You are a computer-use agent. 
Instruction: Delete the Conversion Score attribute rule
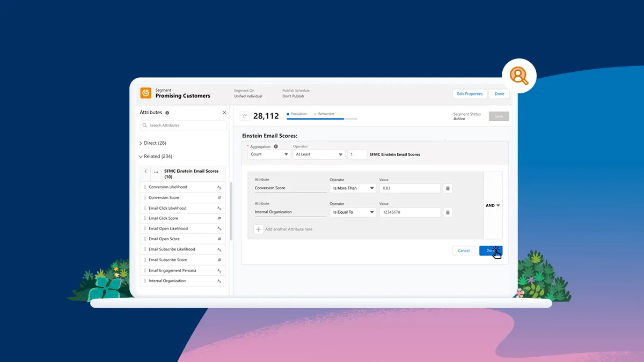(x=448, y=188)
